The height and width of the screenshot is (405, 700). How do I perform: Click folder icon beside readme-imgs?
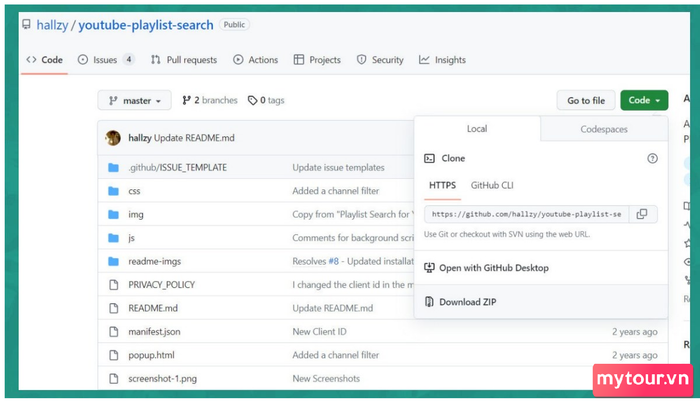tap(114, 261)
